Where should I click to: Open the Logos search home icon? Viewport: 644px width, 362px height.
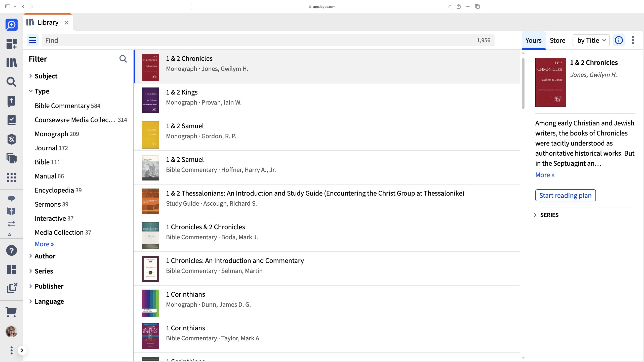(12, 25)
